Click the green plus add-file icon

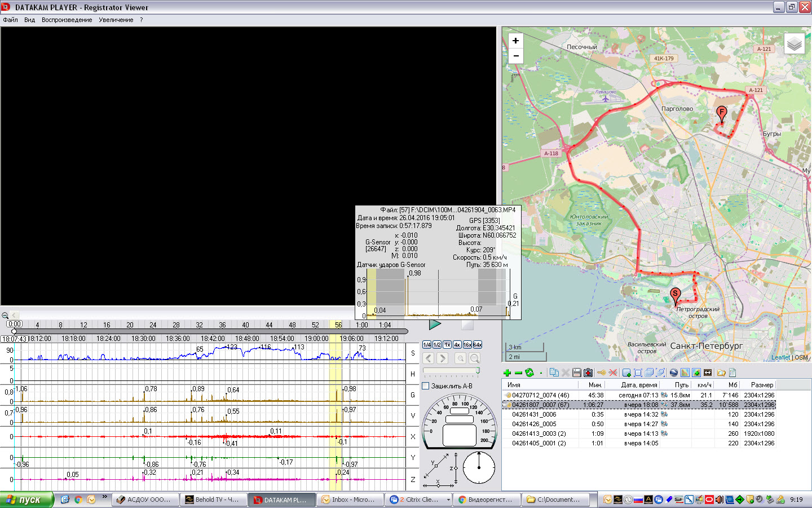coord(507,373)
